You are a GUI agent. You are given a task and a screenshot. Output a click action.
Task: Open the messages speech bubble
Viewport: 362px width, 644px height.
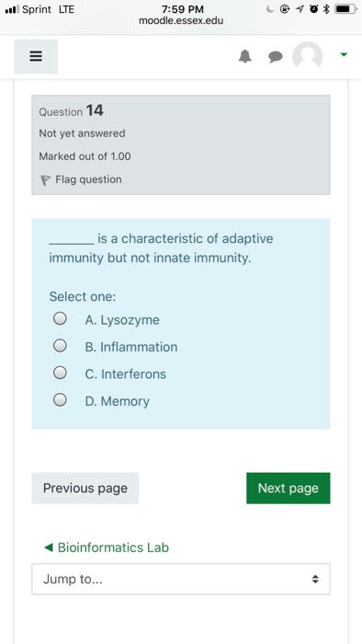276,57
